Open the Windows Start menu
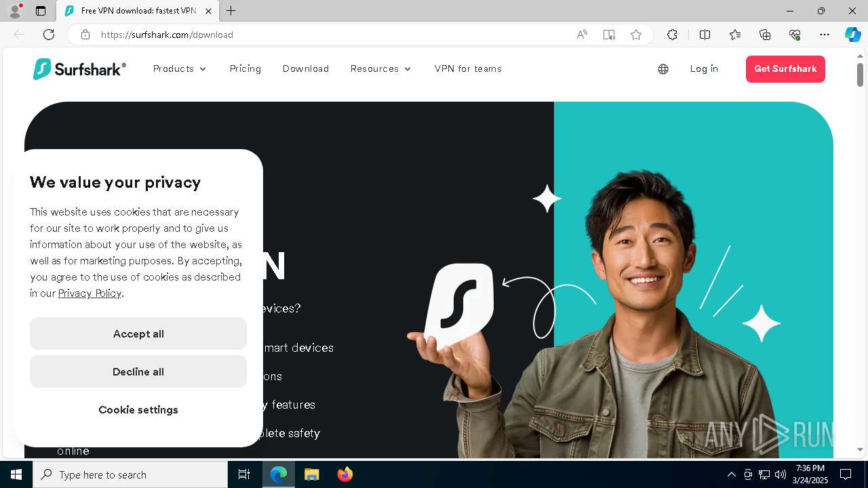The width and height of the screenshot is (868, 488). click(x=16, y=474)
